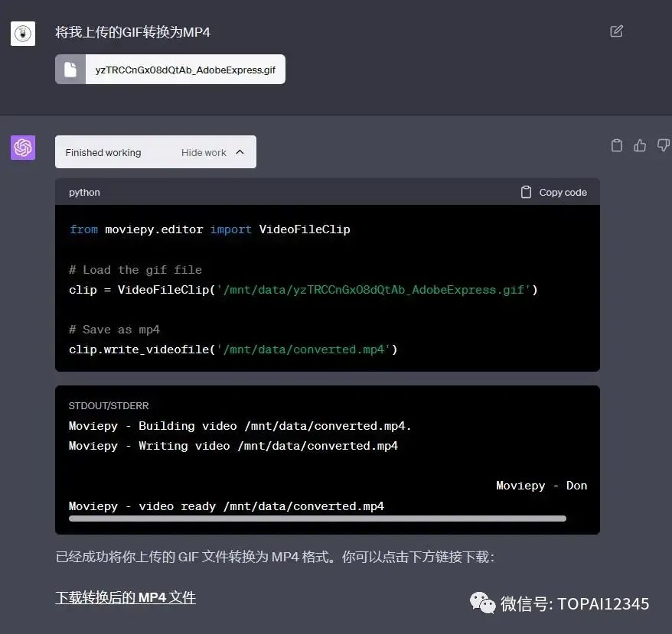The height and width of the screenshot is (634, 672).
Task: Click the user profile avatar
Action: (x=23, y=34)
